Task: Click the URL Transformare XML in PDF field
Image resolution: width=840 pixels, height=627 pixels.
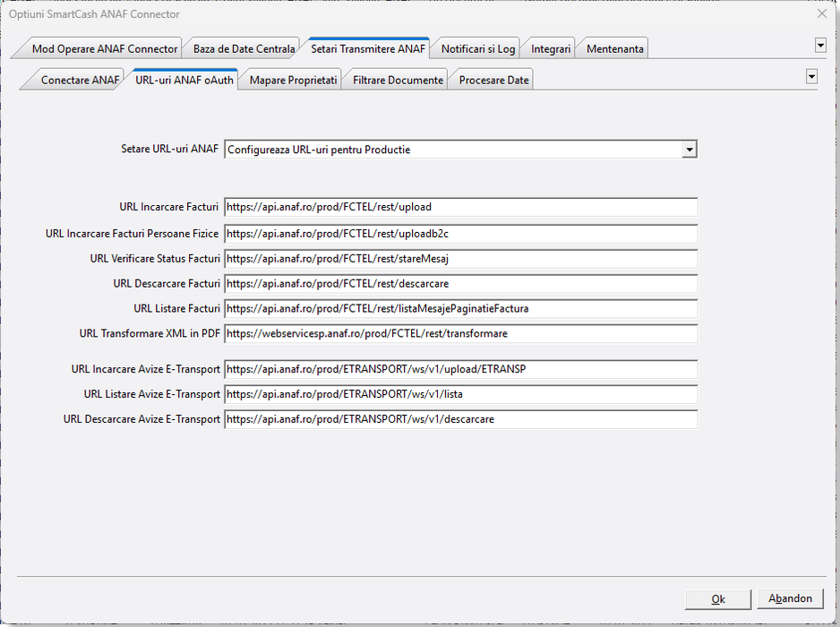Action: pyautogui.click(x=460, y=334)
